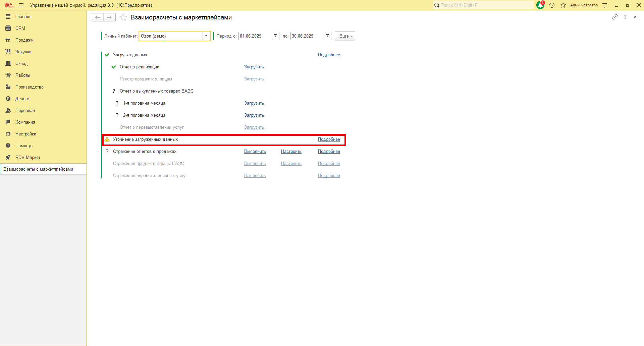
Task: Open the Еще dropdown menu
Action: (x=345, y=36)
